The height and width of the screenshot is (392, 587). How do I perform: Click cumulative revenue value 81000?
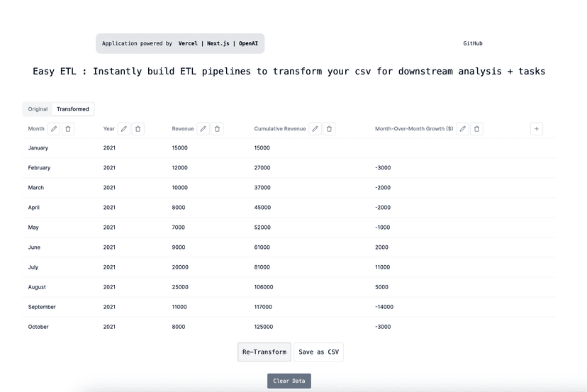(x=262, y=267)
